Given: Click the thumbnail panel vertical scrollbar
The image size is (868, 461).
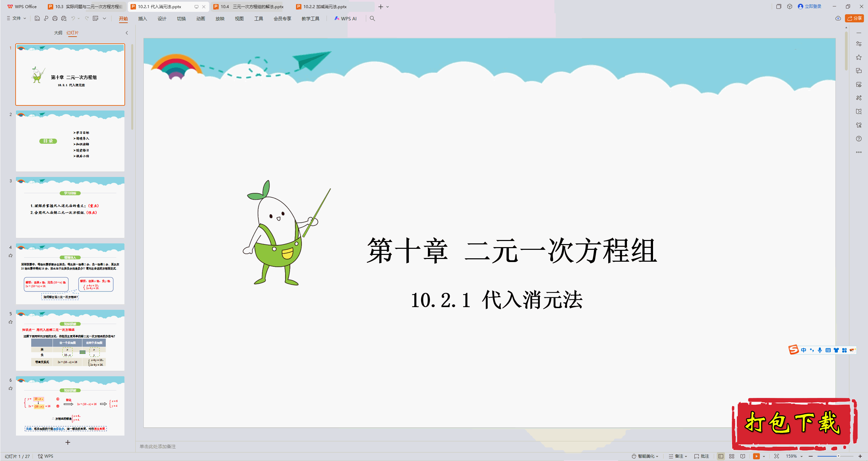Looking at the screenshot, I should (x=132, y=87).
